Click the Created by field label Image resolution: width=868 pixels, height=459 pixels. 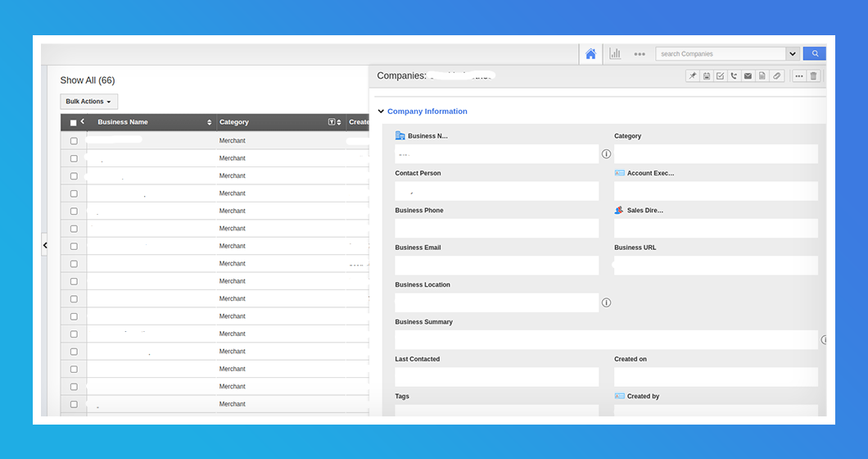point(643,397)
